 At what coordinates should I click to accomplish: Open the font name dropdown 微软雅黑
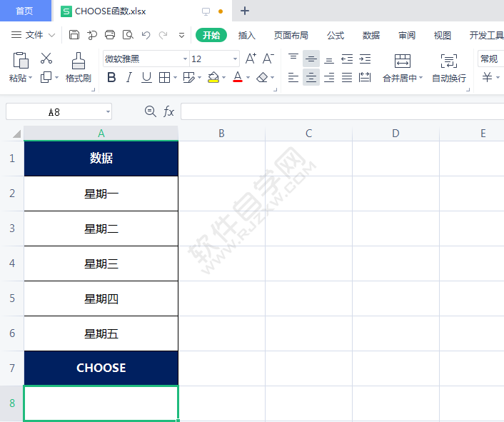pyautogui.click(x=185, y=59)
